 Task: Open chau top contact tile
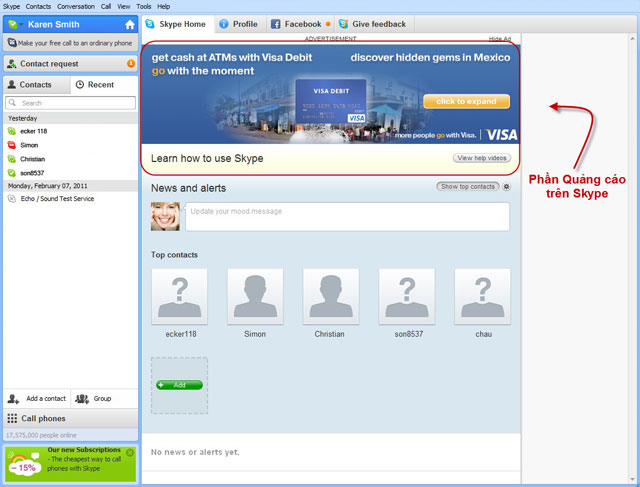pyautogui.click(x=482, y=297)
